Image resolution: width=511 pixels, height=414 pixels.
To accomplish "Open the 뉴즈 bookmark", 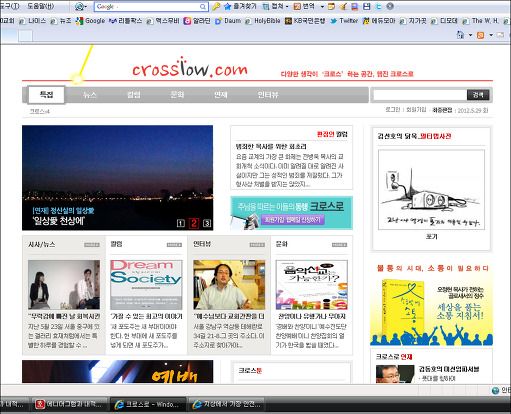I will (x=61, y=21).
